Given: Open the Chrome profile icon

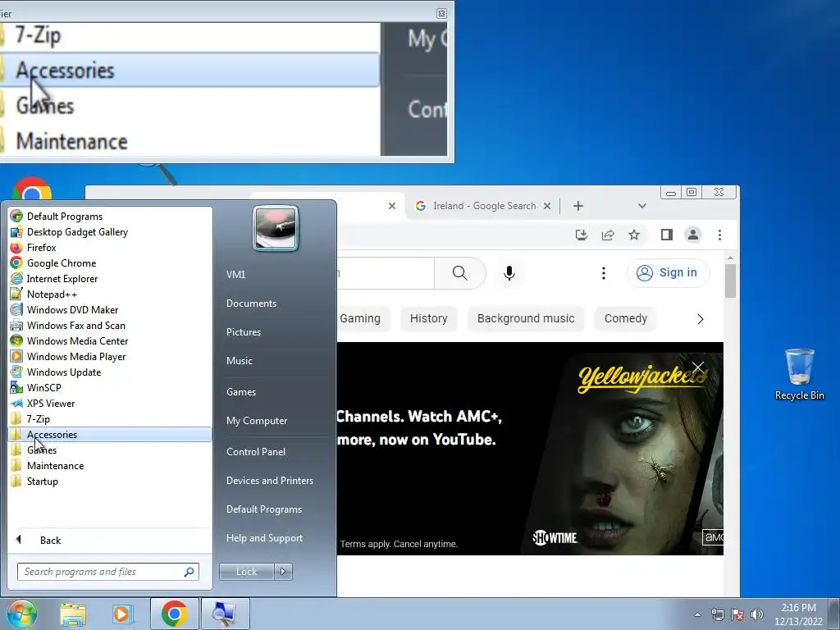Looking at the screenshot, I should 693,235.
